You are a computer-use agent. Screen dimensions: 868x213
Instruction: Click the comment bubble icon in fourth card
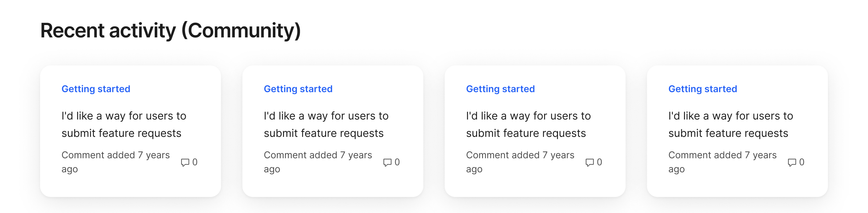tap(791, 163)
